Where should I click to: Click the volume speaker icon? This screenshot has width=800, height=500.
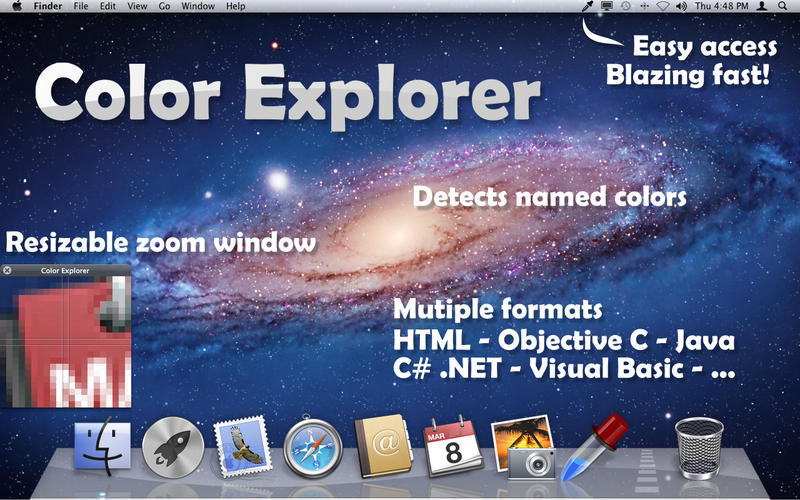point(681,6)
